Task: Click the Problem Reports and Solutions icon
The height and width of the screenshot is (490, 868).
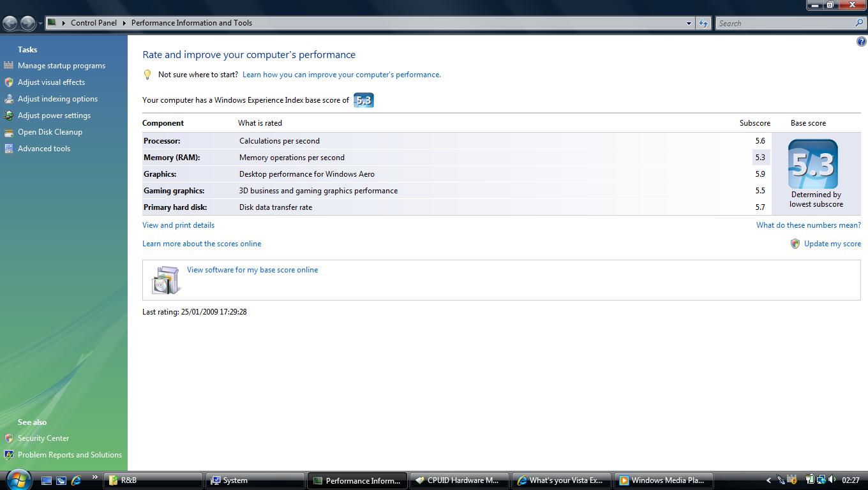Action: [x=8, y=455]
